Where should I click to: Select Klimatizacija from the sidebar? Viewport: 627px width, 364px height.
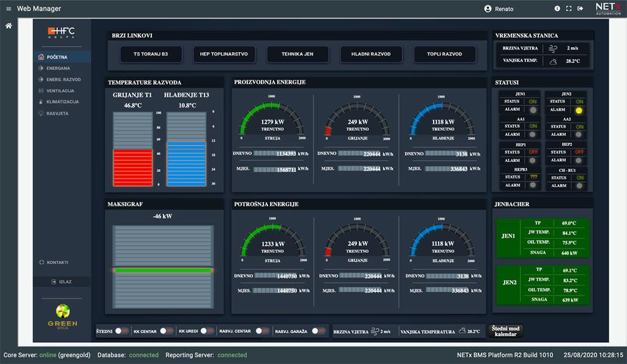pos(61,102)
